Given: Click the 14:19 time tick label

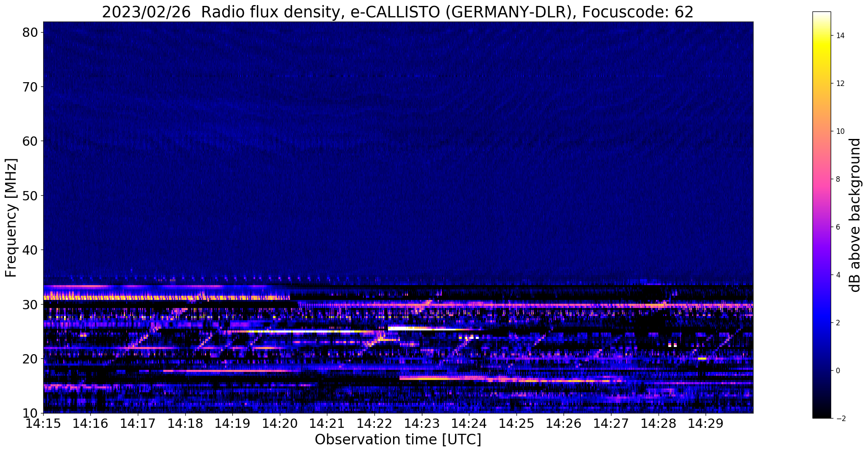Looking at the screenshot, I should pyautogui.click(x=232, y=424).
